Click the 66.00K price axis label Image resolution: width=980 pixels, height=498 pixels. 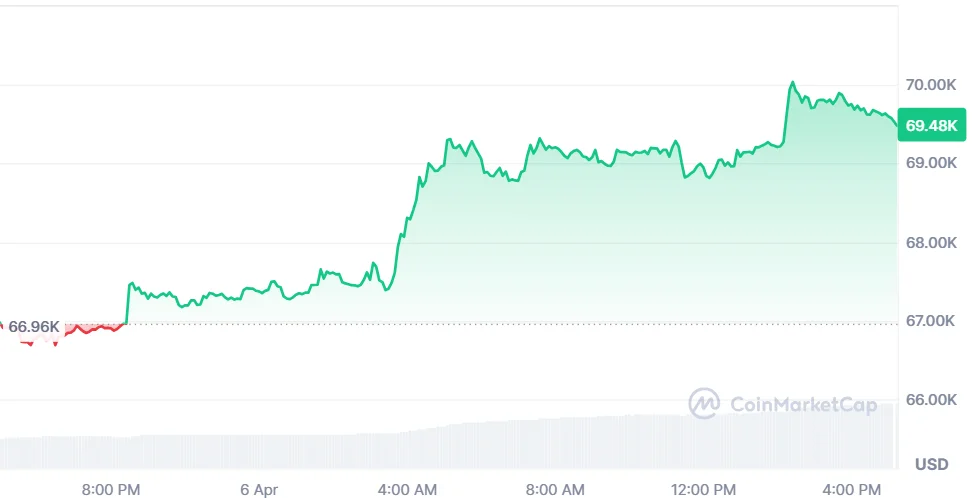(x=930, y=400)
